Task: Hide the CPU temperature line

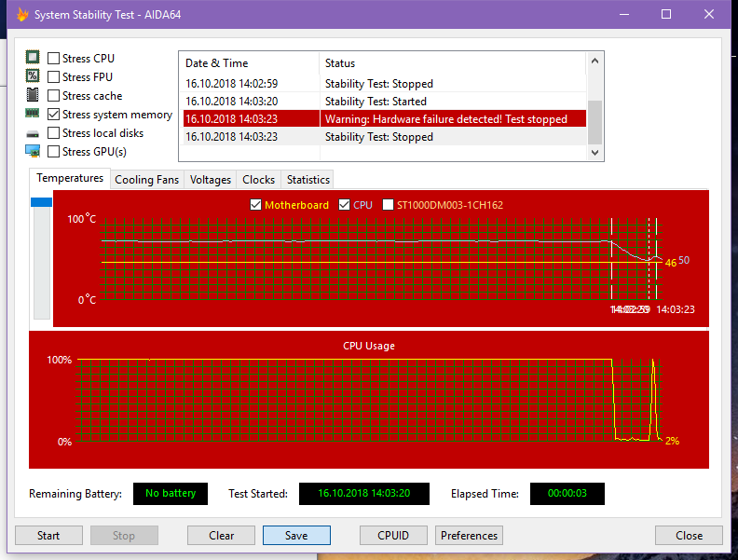Action: (344, 205)
